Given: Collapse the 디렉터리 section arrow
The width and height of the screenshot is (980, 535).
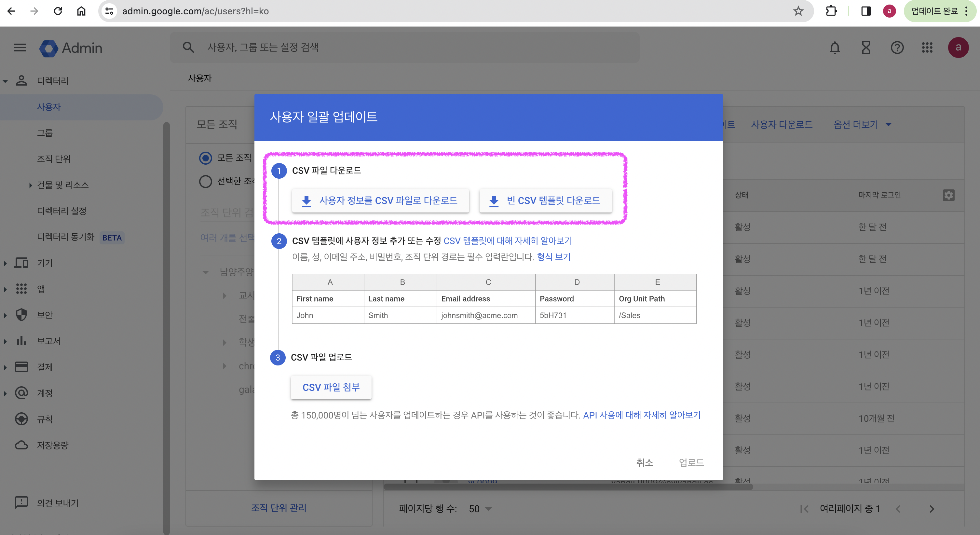Looking at the screenshot, I should [x=5, y=81].
